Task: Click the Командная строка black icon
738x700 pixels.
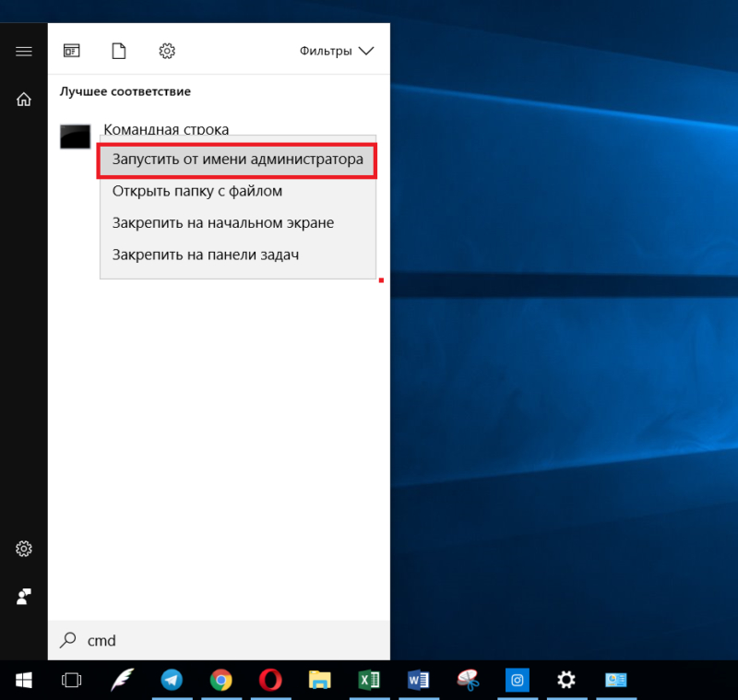Action: pos(76,136)
